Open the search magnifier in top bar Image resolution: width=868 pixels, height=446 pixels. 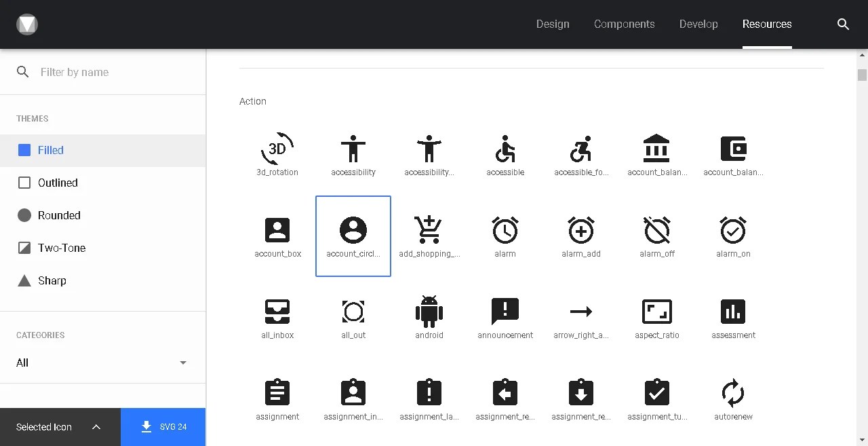pos(843,24)
